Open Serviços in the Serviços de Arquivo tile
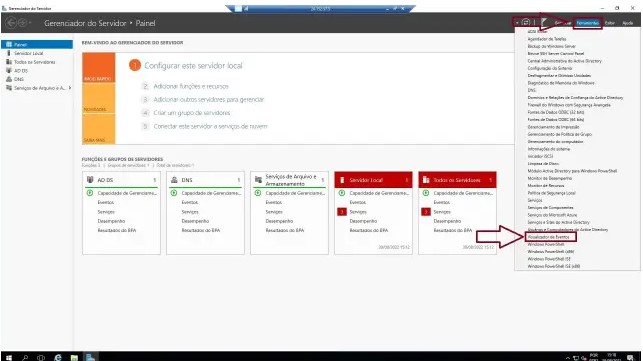The height and width of the screenshot is (361, 643). pyautogui.click(x=274, y=212)
